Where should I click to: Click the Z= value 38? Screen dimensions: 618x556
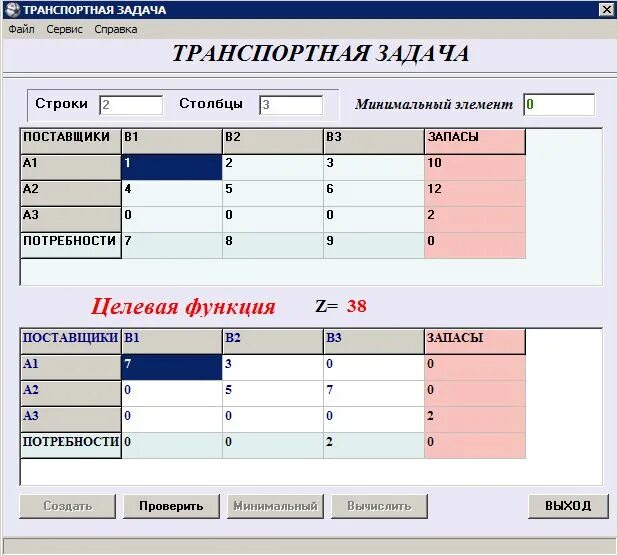(357, 306)
